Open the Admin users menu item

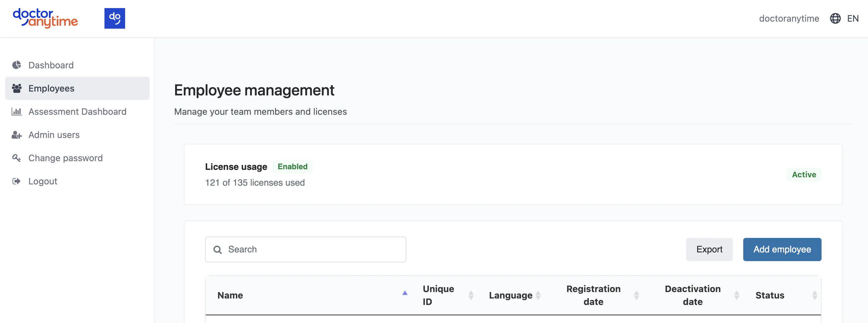77,135
